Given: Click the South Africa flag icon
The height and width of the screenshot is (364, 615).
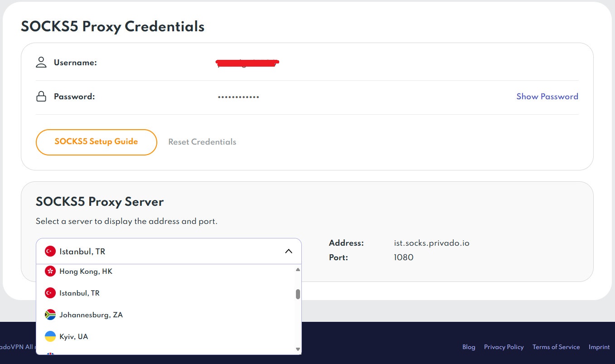Looking at the screenshot, I should 50,315.
